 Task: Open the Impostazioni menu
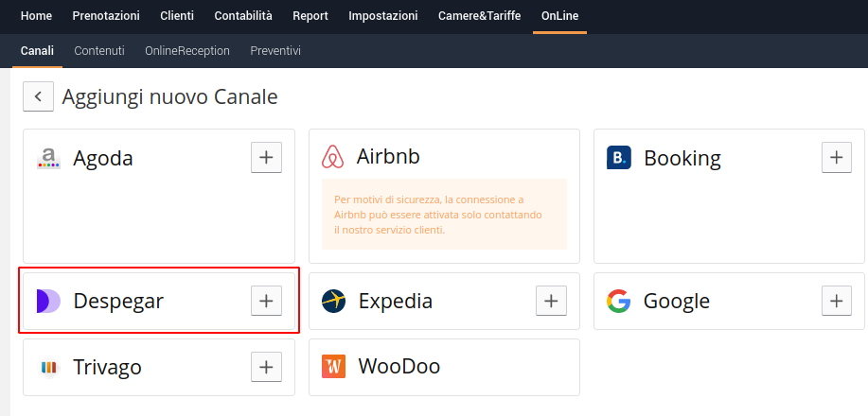tap(383, 16)
